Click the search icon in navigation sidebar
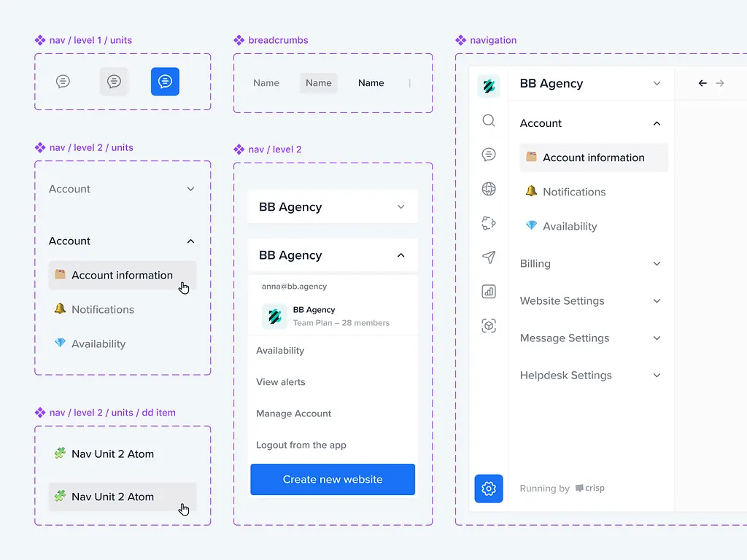Screen dimensions: 747x560 489,120
